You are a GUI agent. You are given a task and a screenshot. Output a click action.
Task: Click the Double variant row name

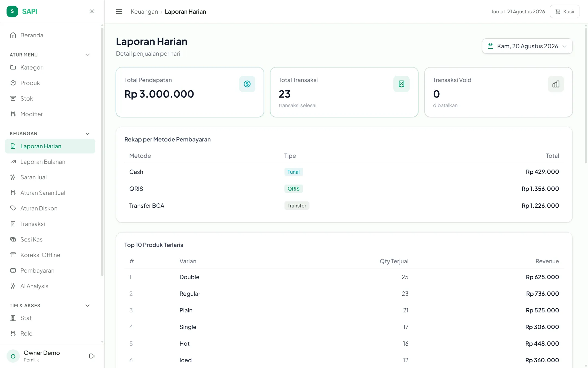click(x=189, y=277)
